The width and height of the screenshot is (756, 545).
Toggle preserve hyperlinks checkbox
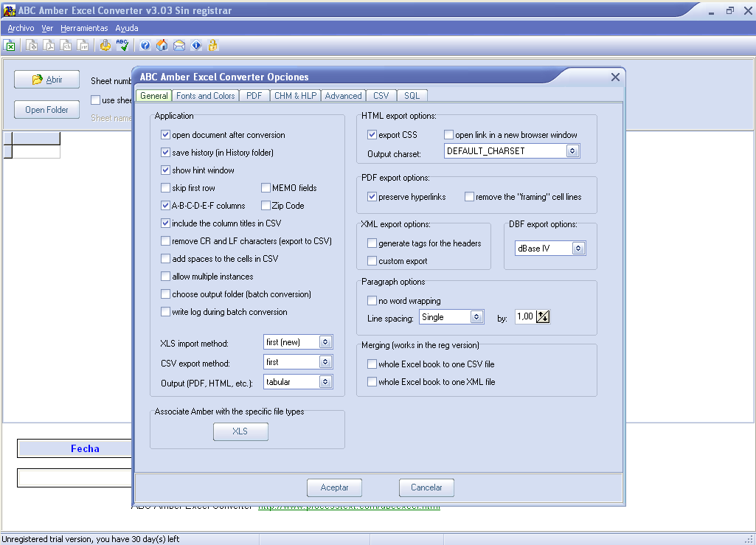pos(372,197)
